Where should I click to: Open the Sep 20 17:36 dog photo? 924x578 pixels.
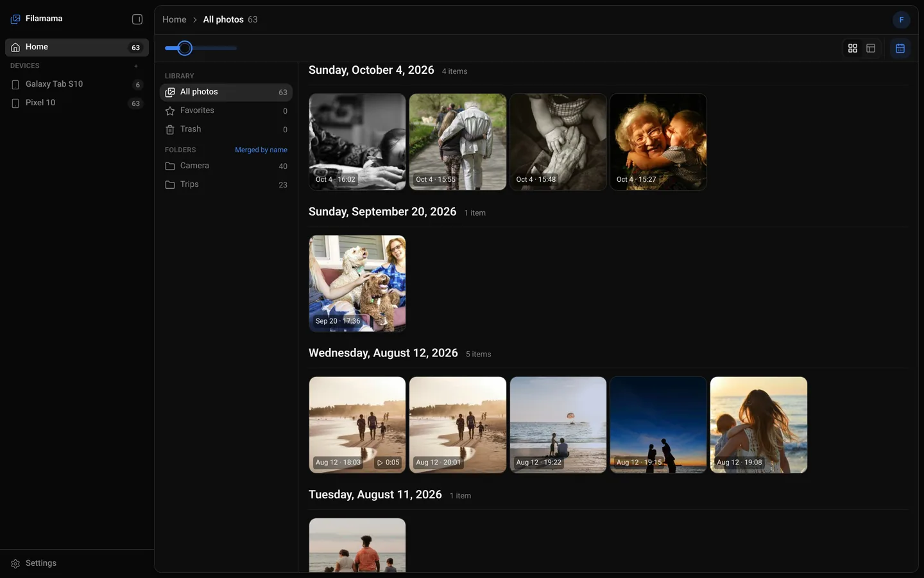[357, 283]
